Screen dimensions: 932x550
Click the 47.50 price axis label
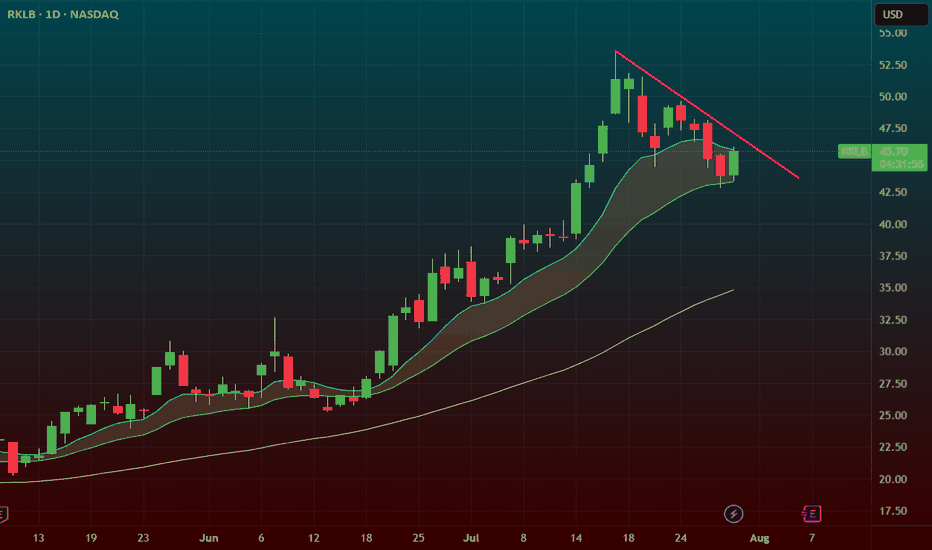point(893,128)
